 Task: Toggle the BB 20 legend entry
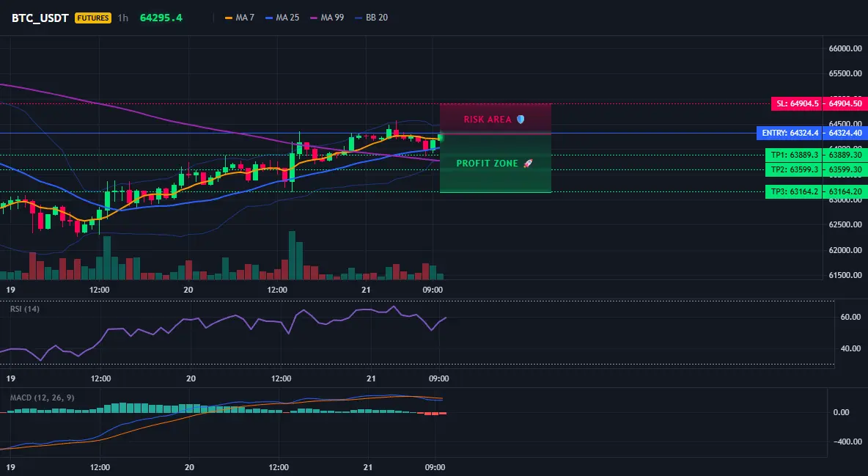(x=372, y=18)
